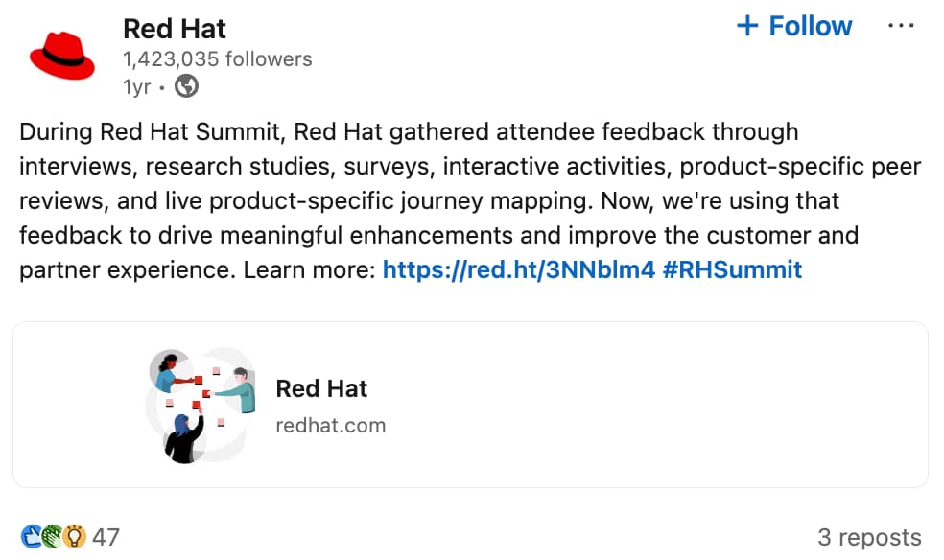This screenshot has width=944, height=560.
Task: Click the 1yr timestamp
Action: 134,86
